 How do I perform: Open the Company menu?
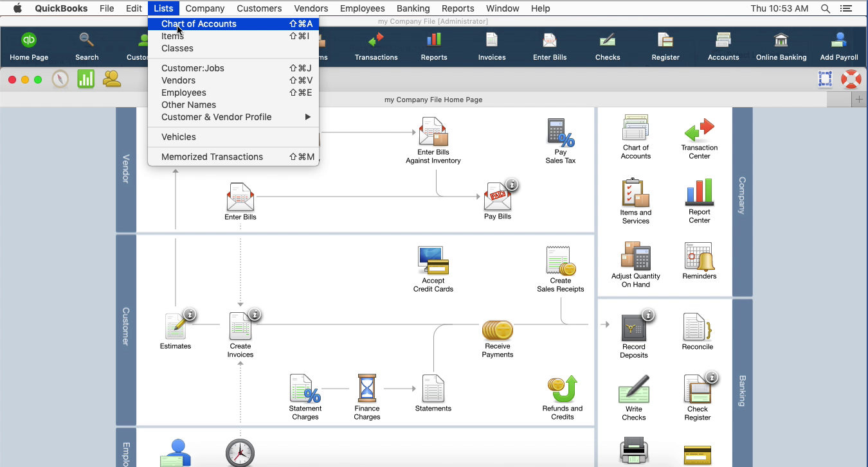pos(205,8)
